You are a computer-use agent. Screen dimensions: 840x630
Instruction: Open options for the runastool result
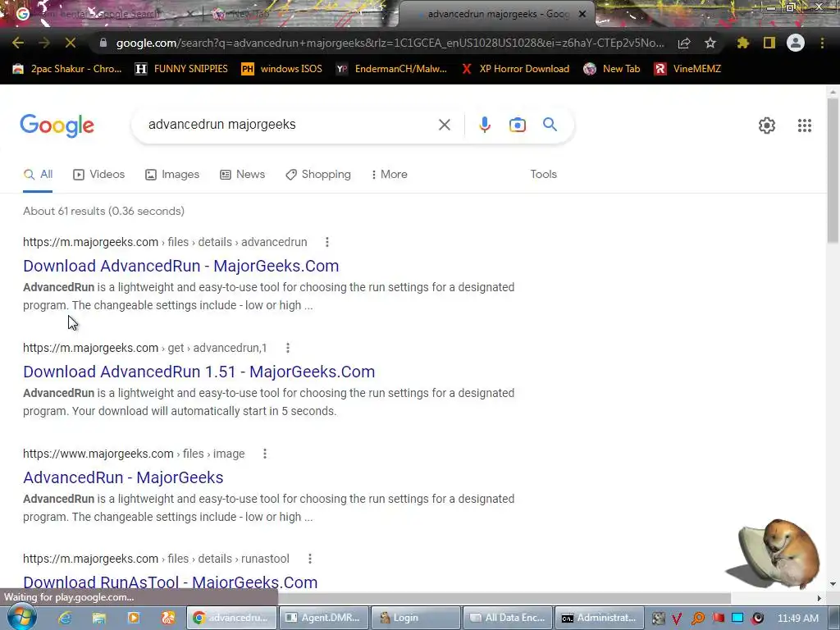(x=309, y=559)
